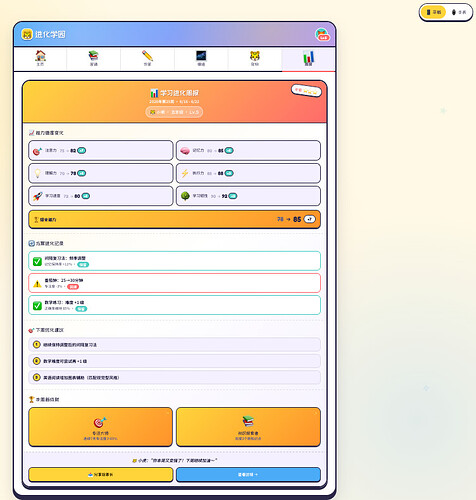Click the tiger logo beside 进化学园
The width and height of the screenshot is (476, 500).
(x=27, y=34)
